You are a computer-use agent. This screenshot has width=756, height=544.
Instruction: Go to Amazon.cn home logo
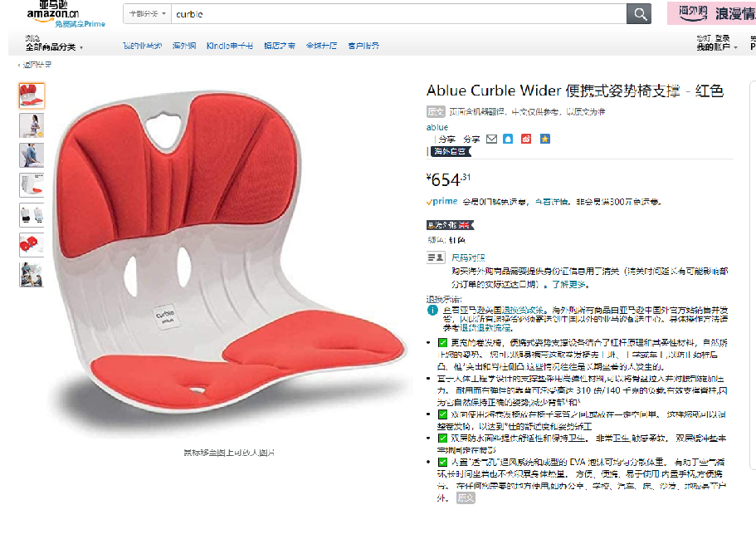[53, 13]
